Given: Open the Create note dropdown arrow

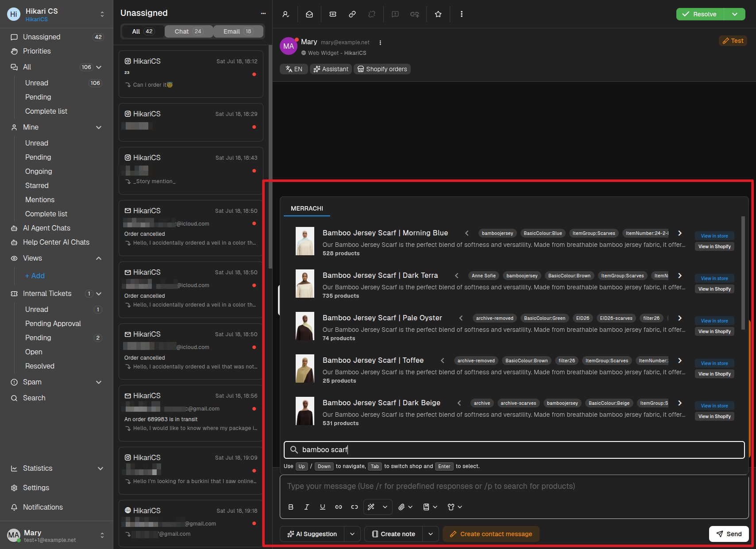Looking at the screenshot, I should (431, 534).
